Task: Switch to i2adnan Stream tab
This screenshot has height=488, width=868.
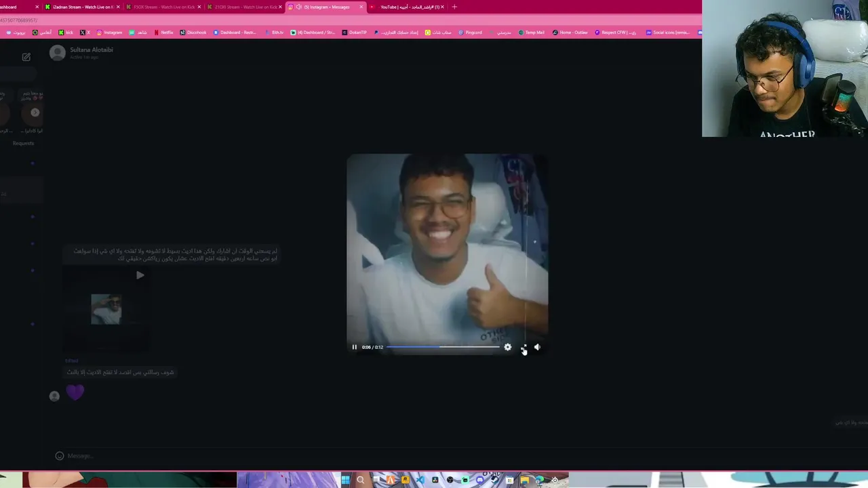Action: [x=83, y=7]
